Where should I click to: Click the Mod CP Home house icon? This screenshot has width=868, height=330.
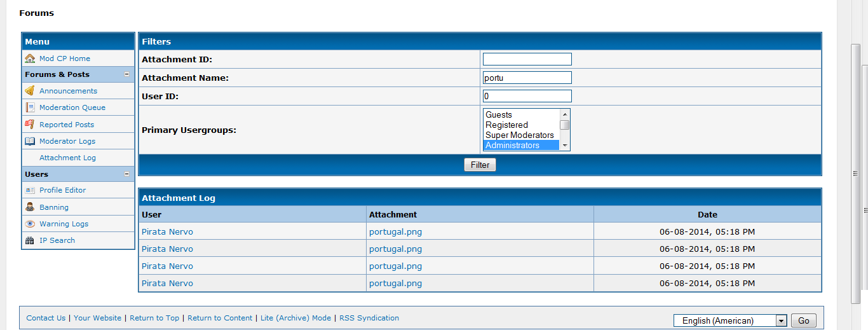tap(30, 58)
